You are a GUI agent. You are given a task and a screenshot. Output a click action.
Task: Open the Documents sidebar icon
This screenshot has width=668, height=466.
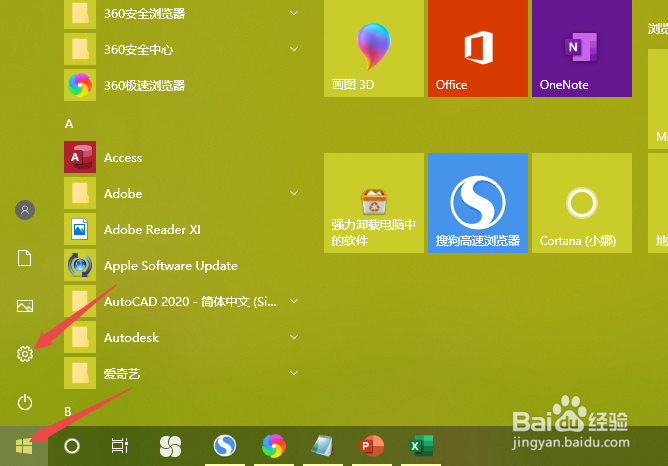point(25,258)
